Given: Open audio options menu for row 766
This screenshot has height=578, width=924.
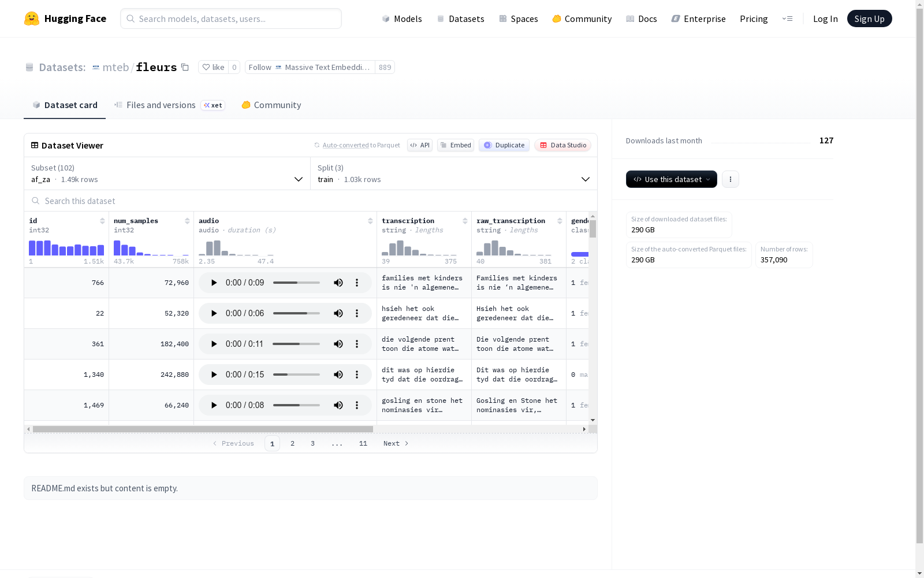Looking at the screenshot, I should [357, 283].
